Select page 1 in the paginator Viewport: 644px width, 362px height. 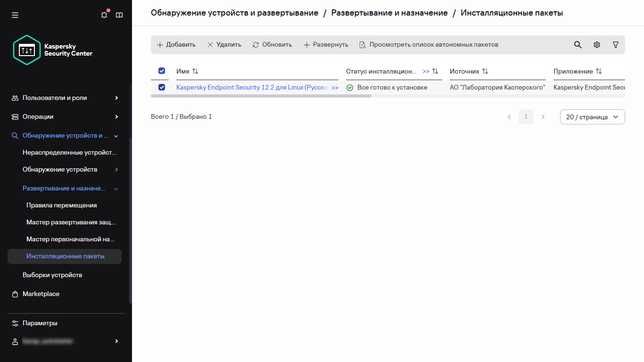526,116
